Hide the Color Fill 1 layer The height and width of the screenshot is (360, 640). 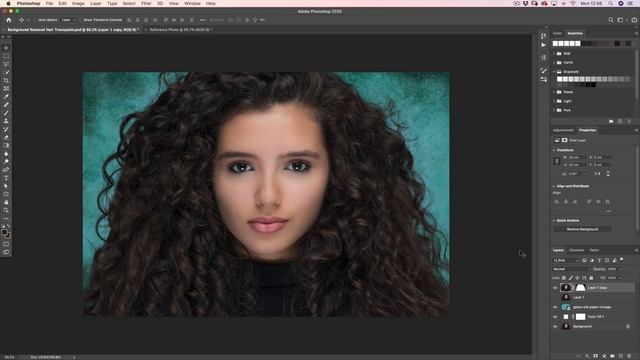click(555, 317)
